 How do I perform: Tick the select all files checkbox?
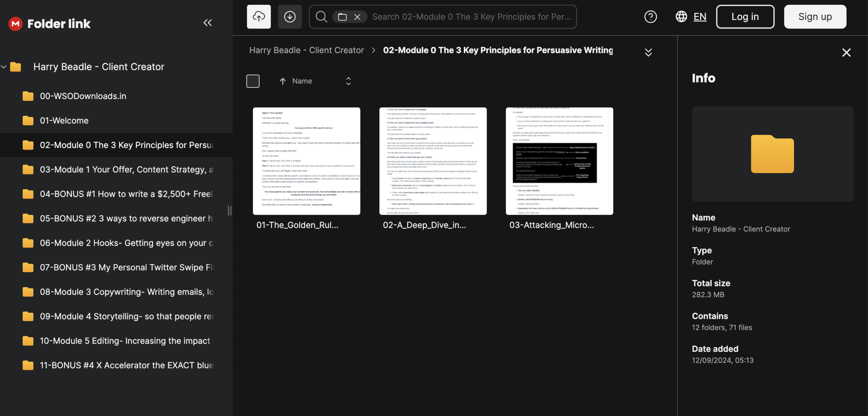click(253, 81)
